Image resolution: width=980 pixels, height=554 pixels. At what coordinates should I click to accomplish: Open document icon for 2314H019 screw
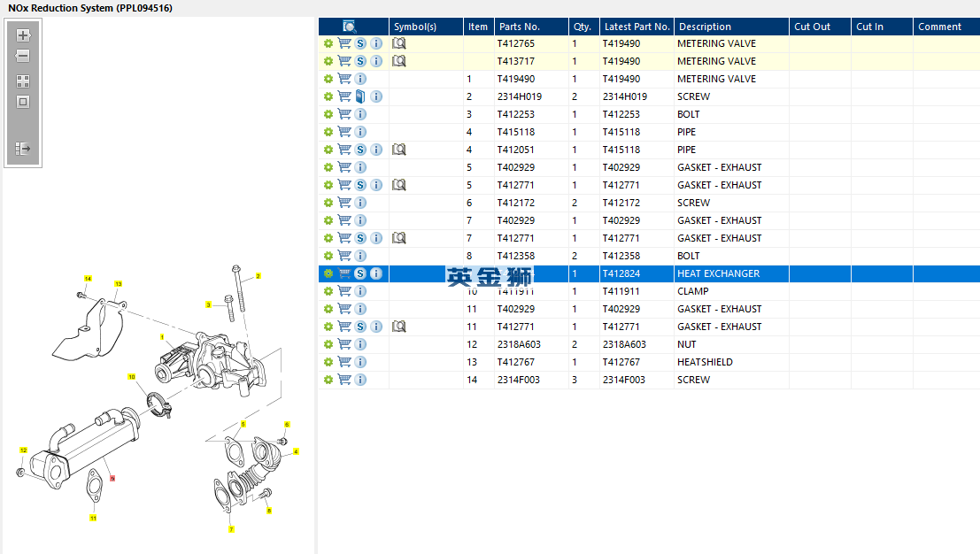(x=360, y=96)
